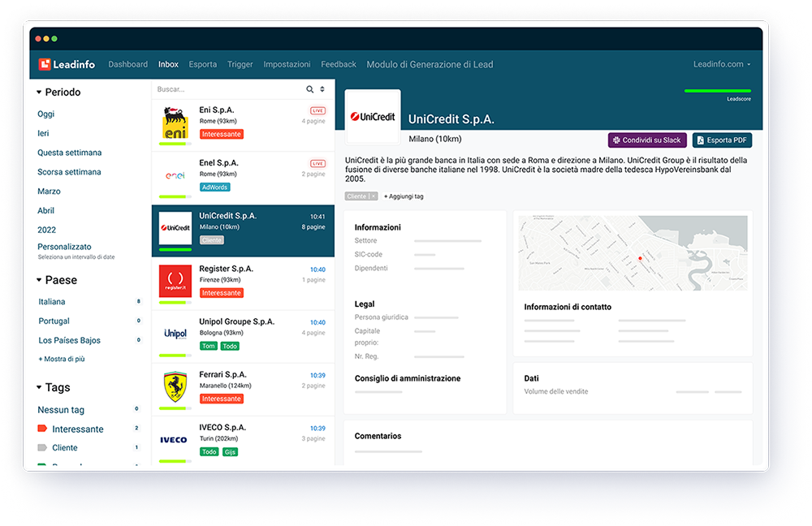The height and width of the screenshot is (526, 812).
Task: Click the AdWords tag on Enel
Action: click(215, 187)
